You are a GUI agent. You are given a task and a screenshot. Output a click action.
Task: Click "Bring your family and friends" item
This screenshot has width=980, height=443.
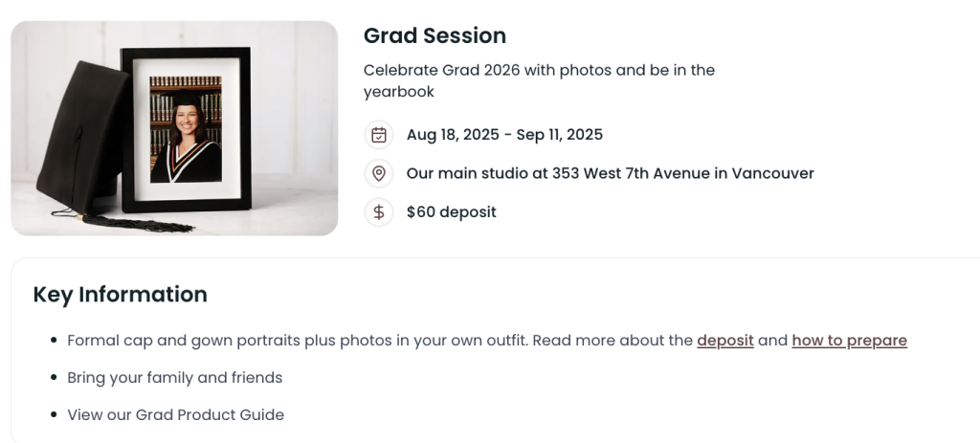click(174, 378)
